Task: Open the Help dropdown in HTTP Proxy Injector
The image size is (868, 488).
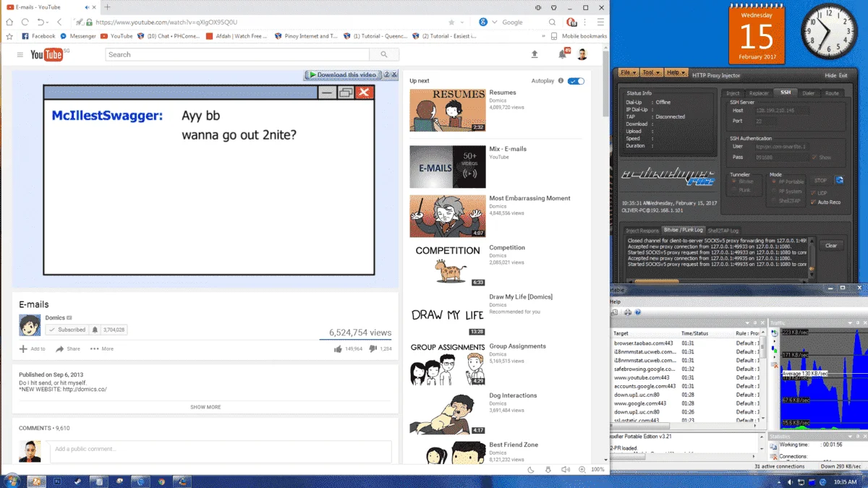Action: click(676, 72)
